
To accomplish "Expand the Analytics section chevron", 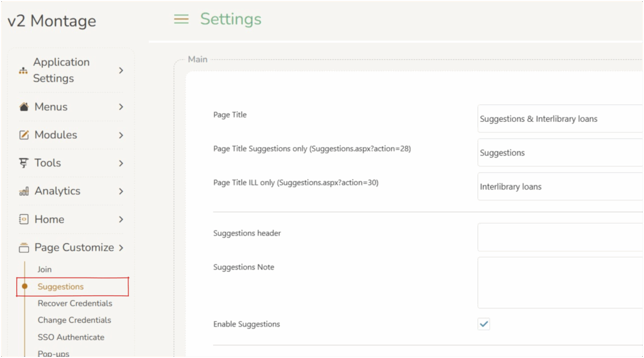I will point(121,192).
